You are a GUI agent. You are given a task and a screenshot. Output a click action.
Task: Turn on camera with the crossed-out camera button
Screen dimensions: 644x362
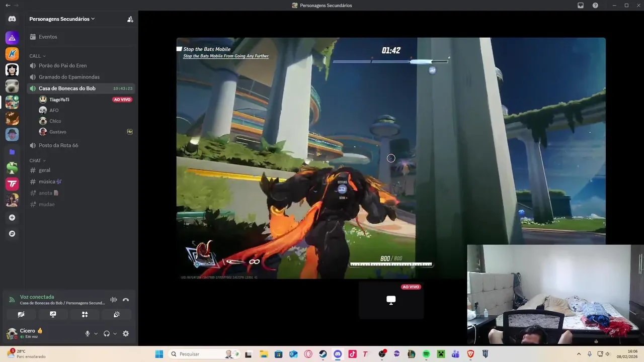coord(21,314)
